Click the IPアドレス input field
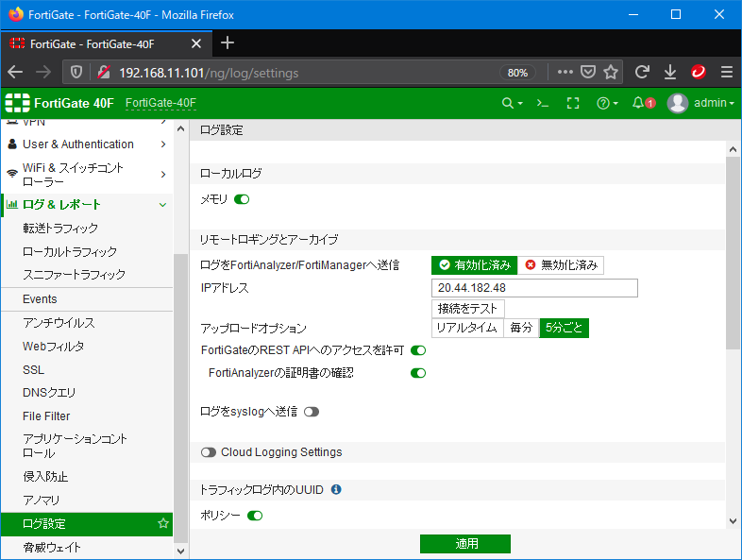742x560 pixels. pos(534,288)
